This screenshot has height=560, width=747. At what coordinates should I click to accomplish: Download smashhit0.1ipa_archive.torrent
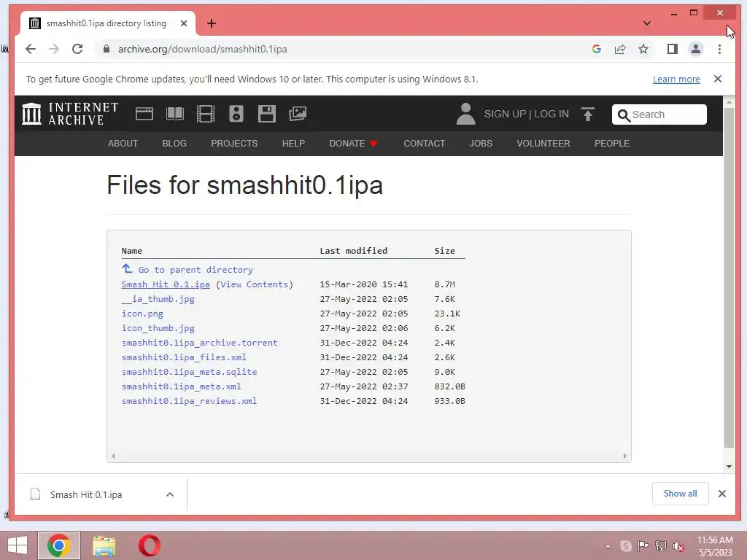click(200, 343)
